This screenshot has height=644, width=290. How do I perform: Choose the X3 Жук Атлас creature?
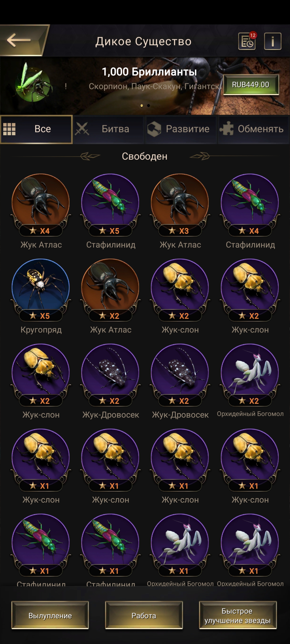pyautogui.click(x=180, y=202)
